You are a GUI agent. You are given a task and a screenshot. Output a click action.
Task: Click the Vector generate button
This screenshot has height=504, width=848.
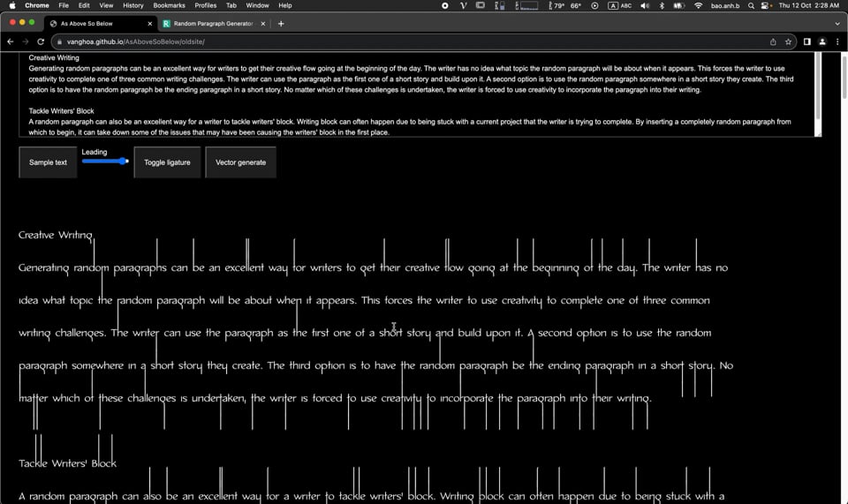pyautogui.click(x=240, y=162)
